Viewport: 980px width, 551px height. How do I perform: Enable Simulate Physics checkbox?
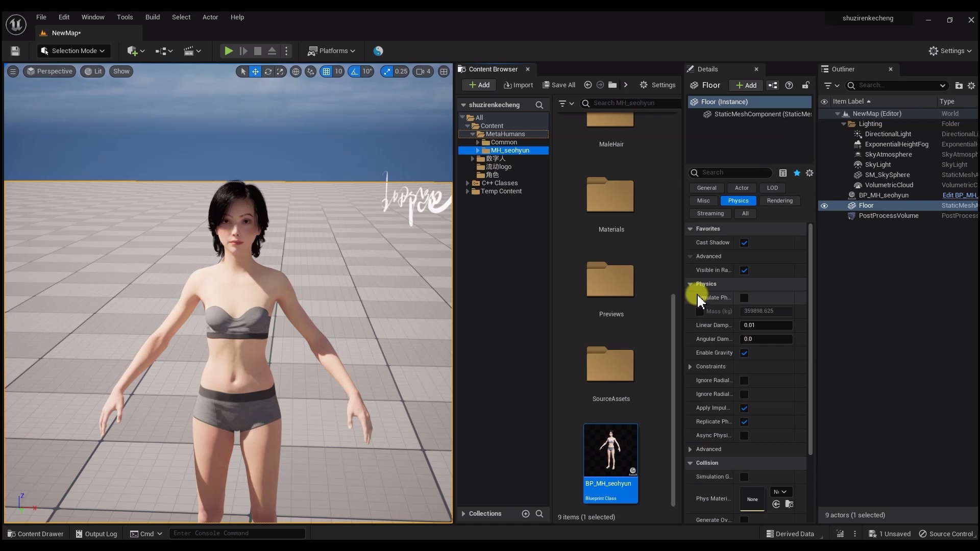(744, 298)
